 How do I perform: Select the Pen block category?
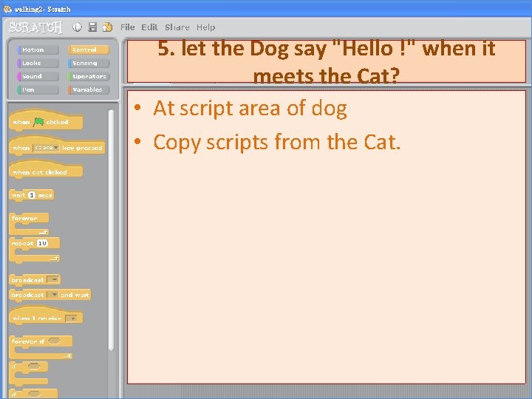[38, 89]
